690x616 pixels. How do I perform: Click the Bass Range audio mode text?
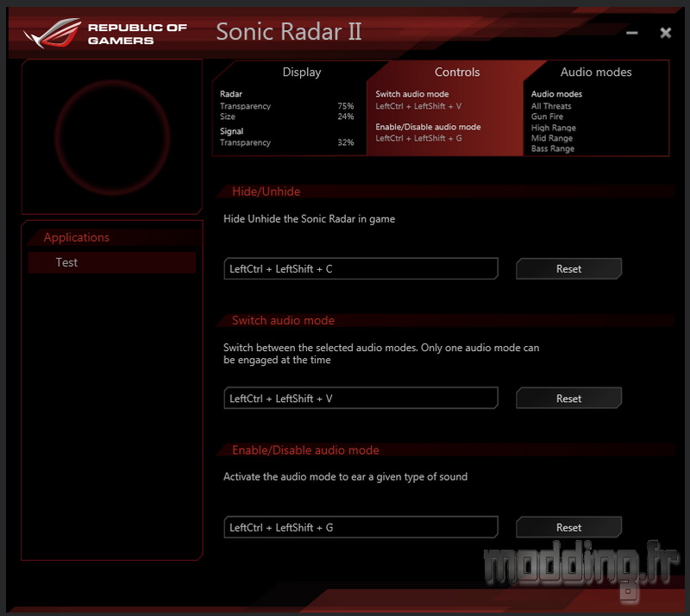click(x=553, y=149)
